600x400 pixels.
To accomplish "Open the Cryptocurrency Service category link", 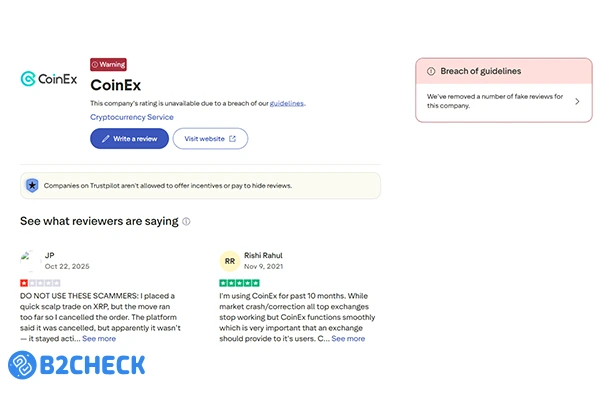I will point(132,117).
